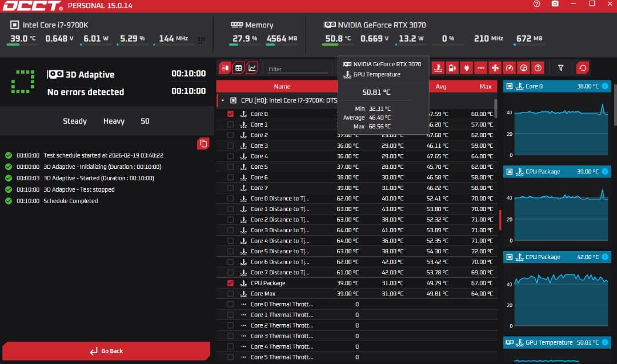Image resolution: width=617 pixels, height=364 pixels.
Task: Filter sensors by voltage battery icon
Action: click(452, 68)
